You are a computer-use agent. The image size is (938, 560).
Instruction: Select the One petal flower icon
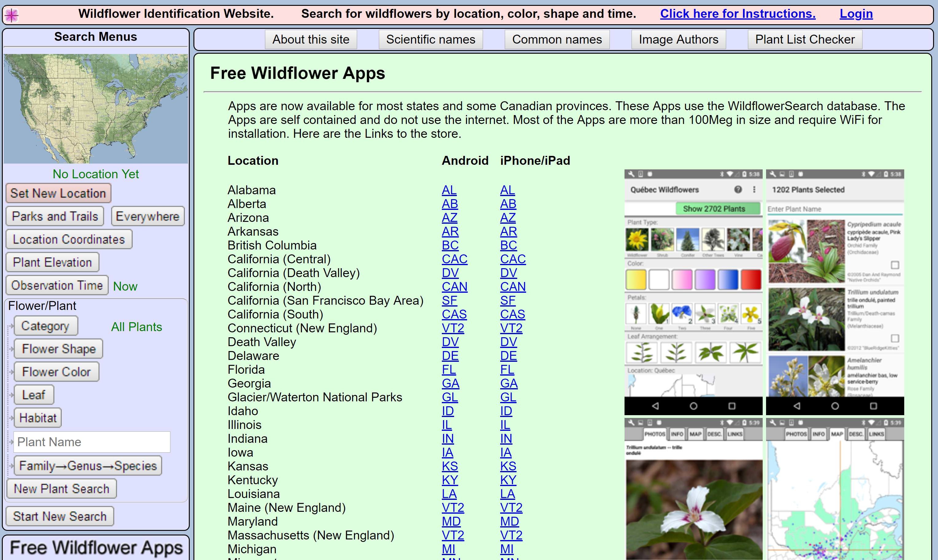click(660, 314)
